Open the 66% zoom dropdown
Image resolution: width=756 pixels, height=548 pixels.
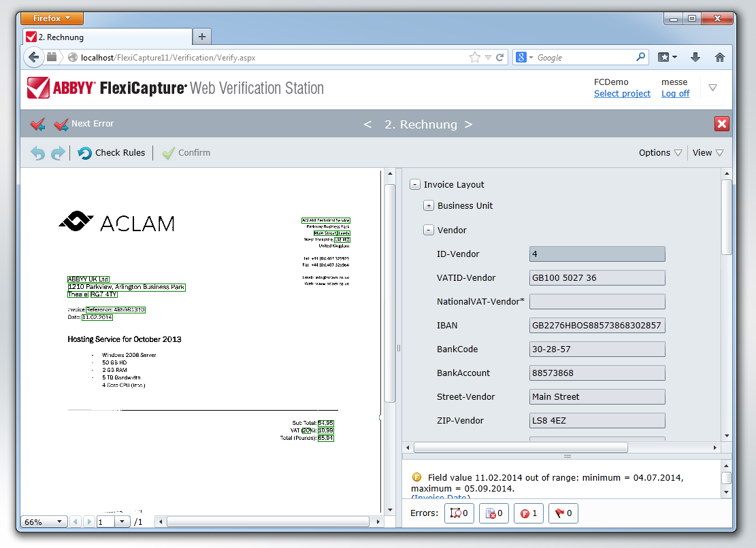point(44,521)
